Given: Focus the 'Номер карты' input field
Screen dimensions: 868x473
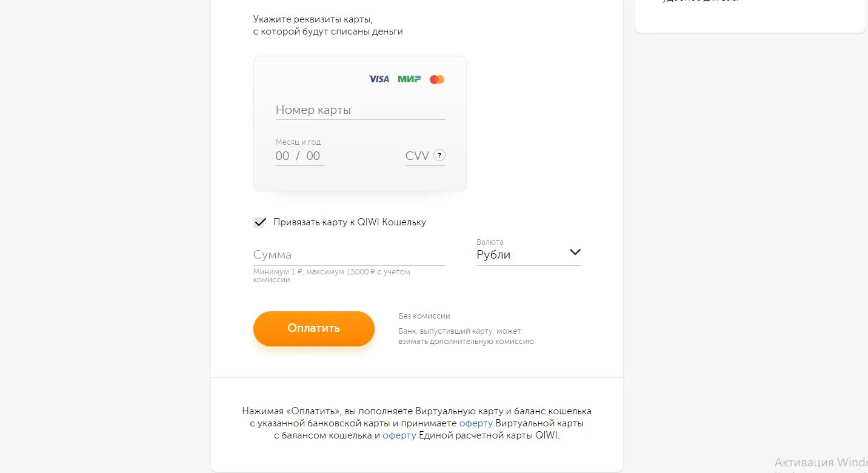Looking at the screenshot, I should pos(360,110).
